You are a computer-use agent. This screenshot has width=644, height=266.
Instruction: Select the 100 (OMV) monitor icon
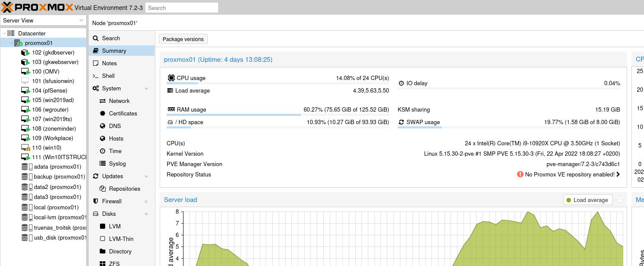coord(26,71)
